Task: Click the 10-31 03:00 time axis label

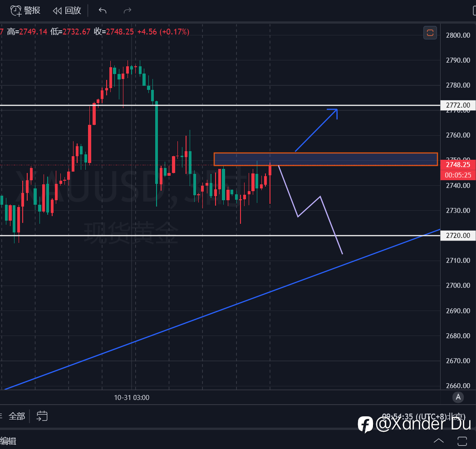Action: click(x=132, y=397)
